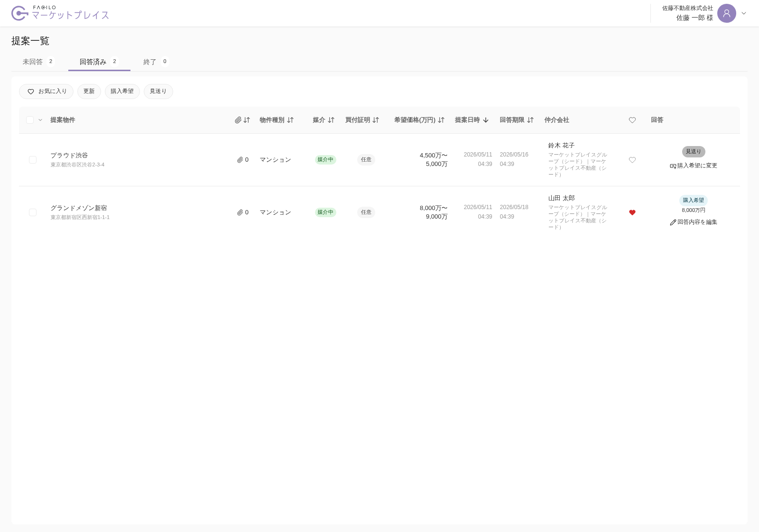Sort by 物件種別 column
This screenshot has height=532, width=759.
[290, 120]
